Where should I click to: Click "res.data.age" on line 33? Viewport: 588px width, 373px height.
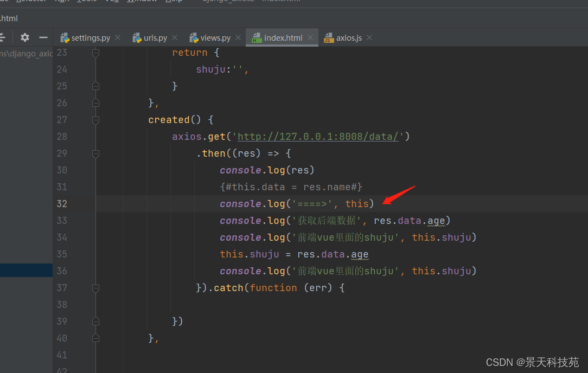point(409,221)
